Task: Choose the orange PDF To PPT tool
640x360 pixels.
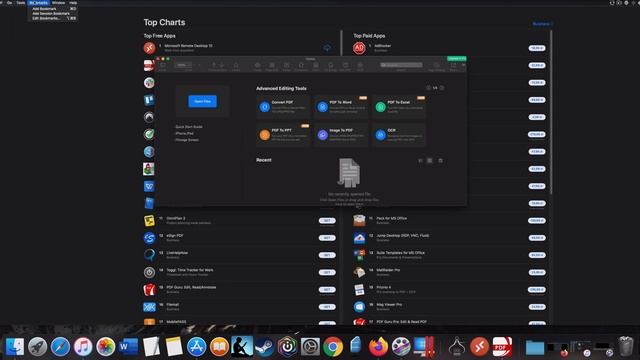Action: click(x=283, y=135)
